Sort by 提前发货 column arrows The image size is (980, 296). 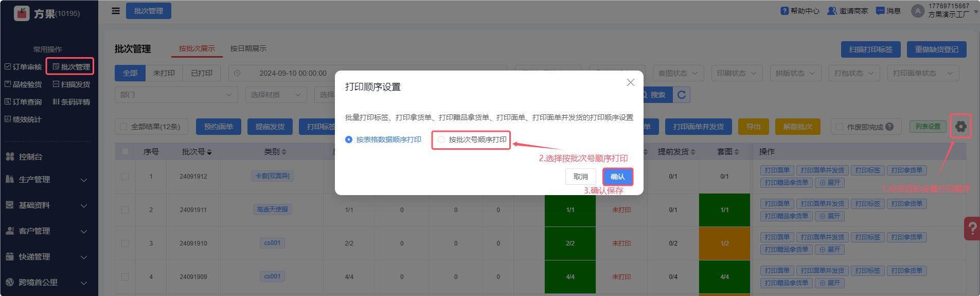click(693, 152)
